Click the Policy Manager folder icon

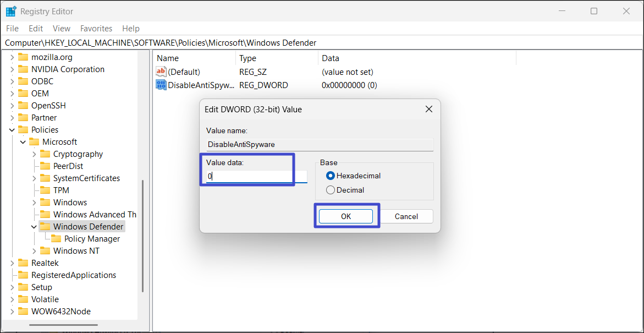[x=56, y=238]
